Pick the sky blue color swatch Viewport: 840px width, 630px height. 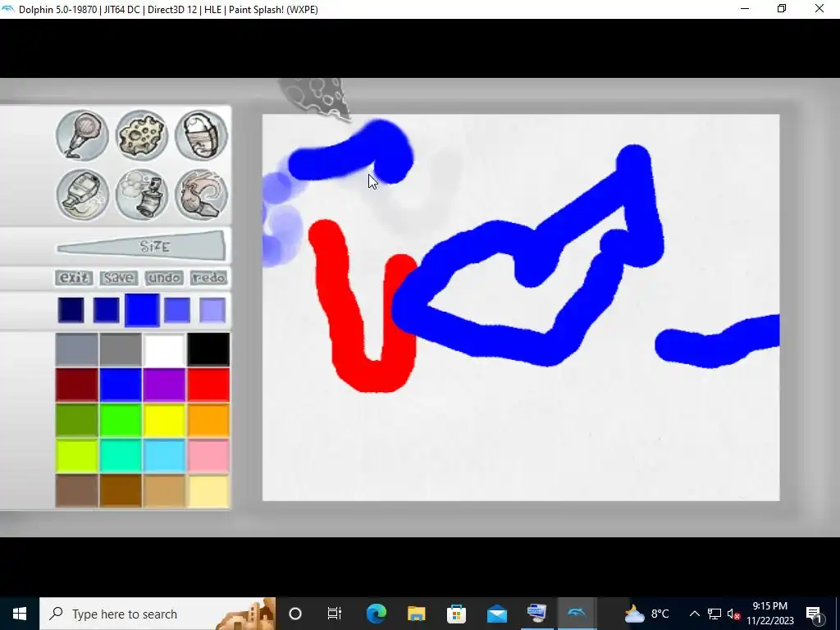point(164,455)
